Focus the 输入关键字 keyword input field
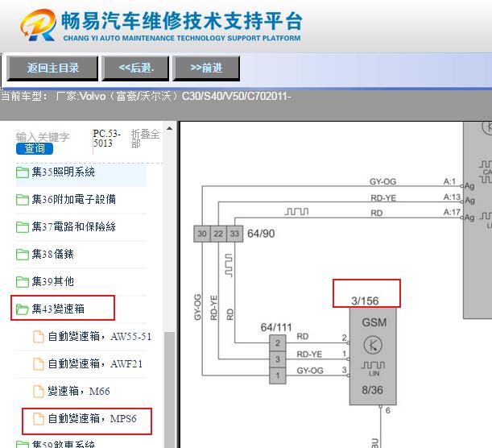Viewport: 492px width, 448px height. tap(43, 137)
